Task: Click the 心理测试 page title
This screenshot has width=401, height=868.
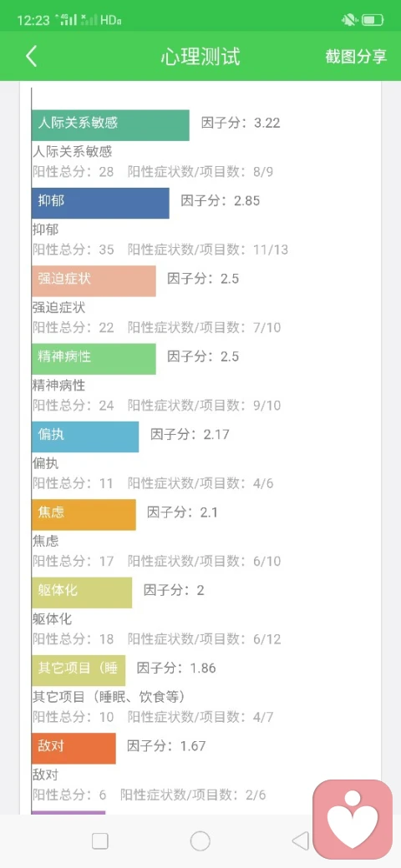Action: (200, 57)
